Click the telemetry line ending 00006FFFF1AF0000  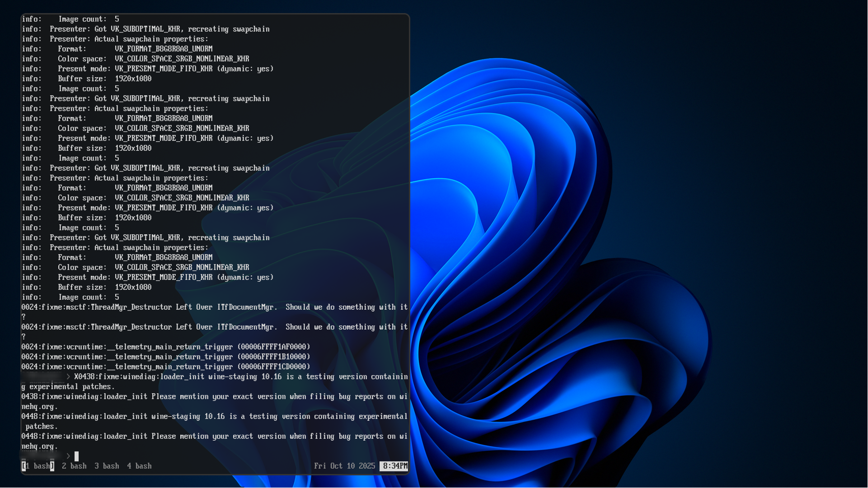coord(166,347)
